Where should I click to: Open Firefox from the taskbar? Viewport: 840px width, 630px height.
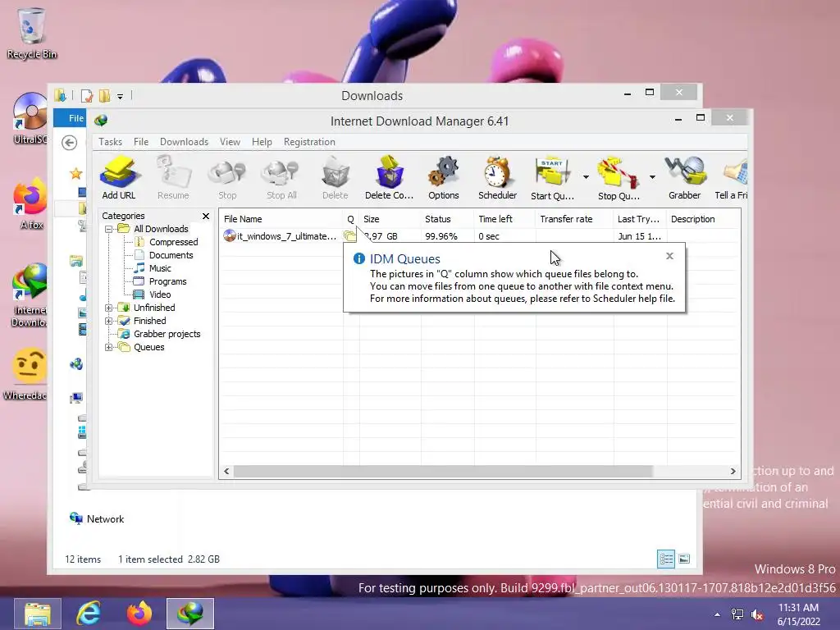click(x=139, y=614)
